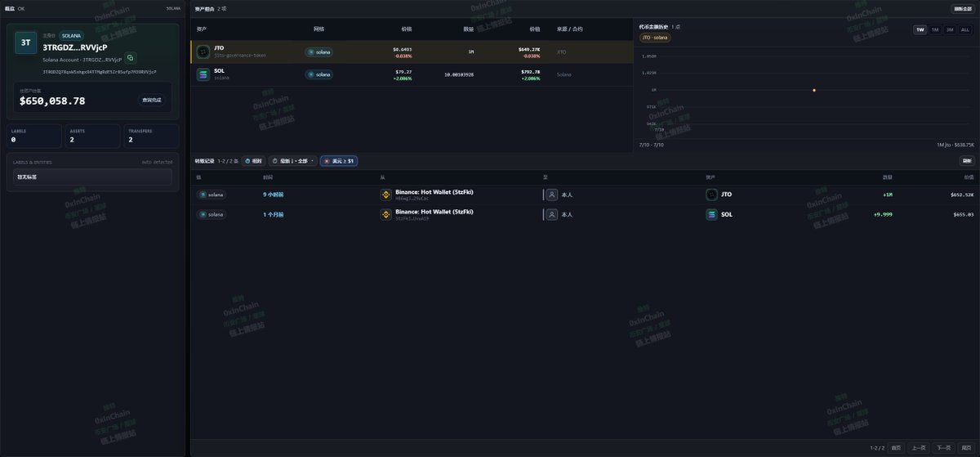Click the JTO token icon in assets
Viewport: 980px width, 457px height.
click(x=203, y=52)
